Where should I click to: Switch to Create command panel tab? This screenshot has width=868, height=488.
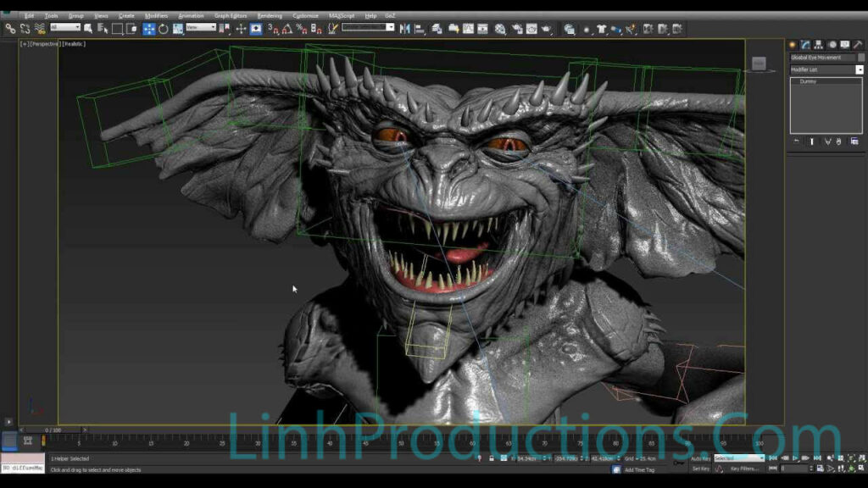pos(793,45)
